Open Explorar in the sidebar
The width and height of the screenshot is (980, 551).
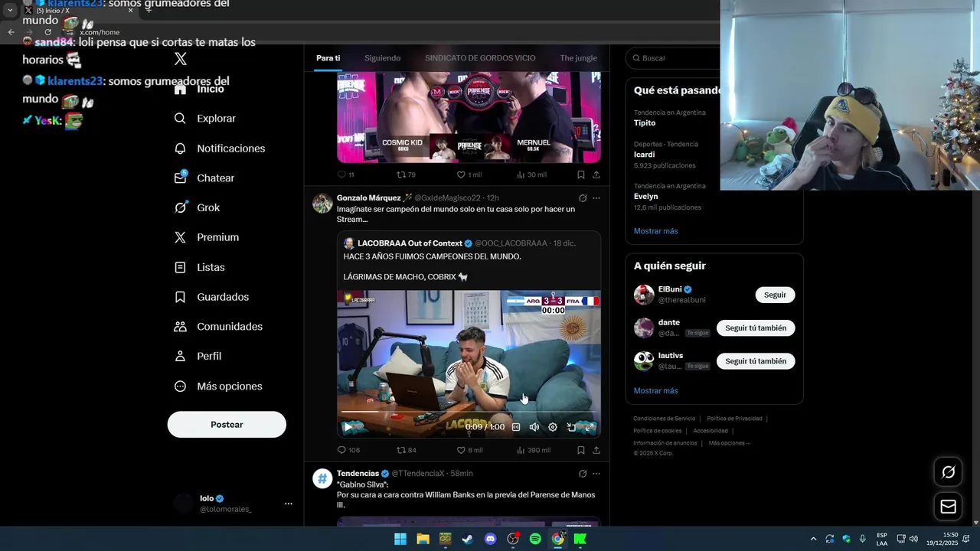pyautogui.click(x=204, y=119)
